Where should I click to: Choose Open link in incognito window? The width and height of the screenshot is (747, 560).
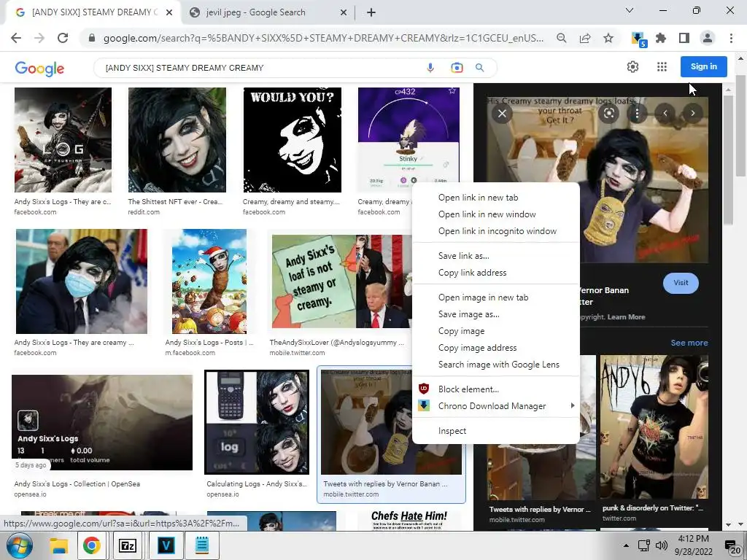coord(496,231)
